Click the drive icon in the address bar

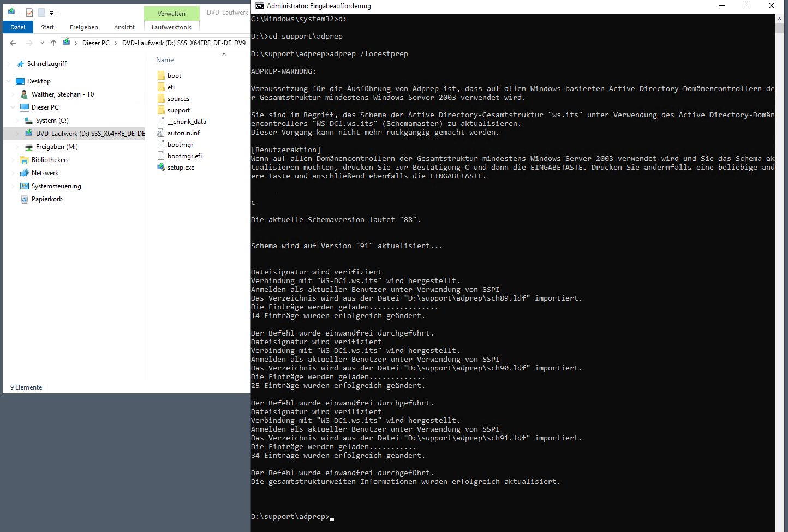pyautogui.click(x=66, y=43)
